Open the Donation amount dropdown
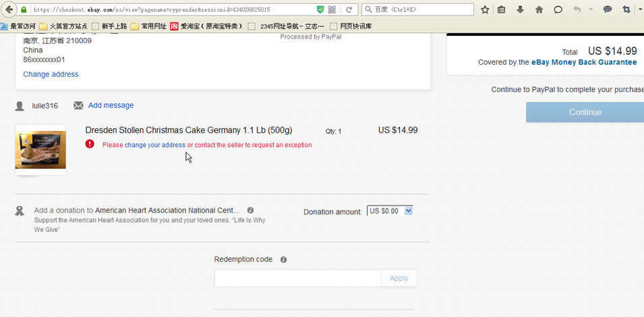 coord(390,211)
